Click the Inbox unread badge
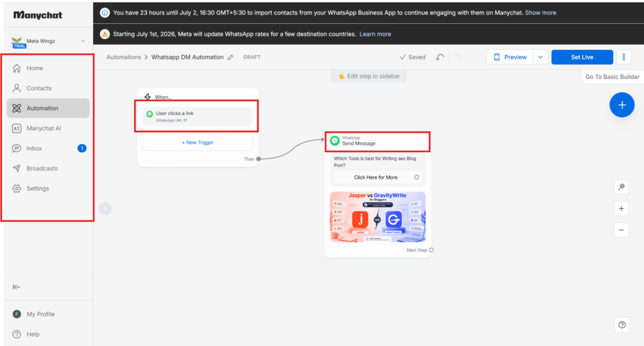Viewport: 644px width, 346px height. pyautogui.click(x=82, y=148)
